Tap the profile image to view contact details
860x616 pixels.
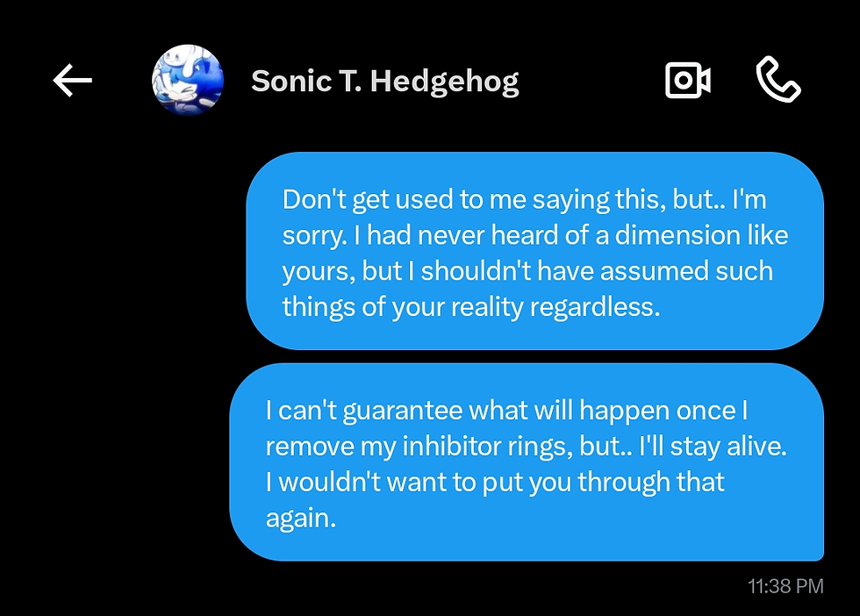189,82
